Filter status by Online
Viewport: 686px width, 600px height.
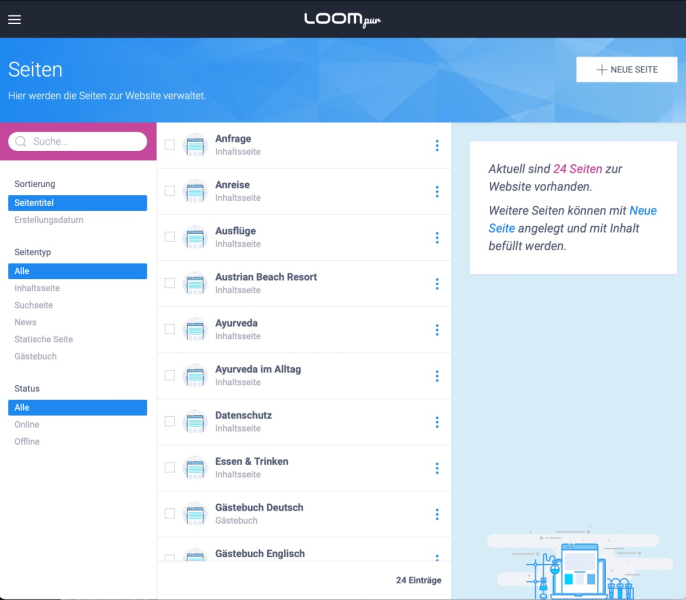pos(27,425)
